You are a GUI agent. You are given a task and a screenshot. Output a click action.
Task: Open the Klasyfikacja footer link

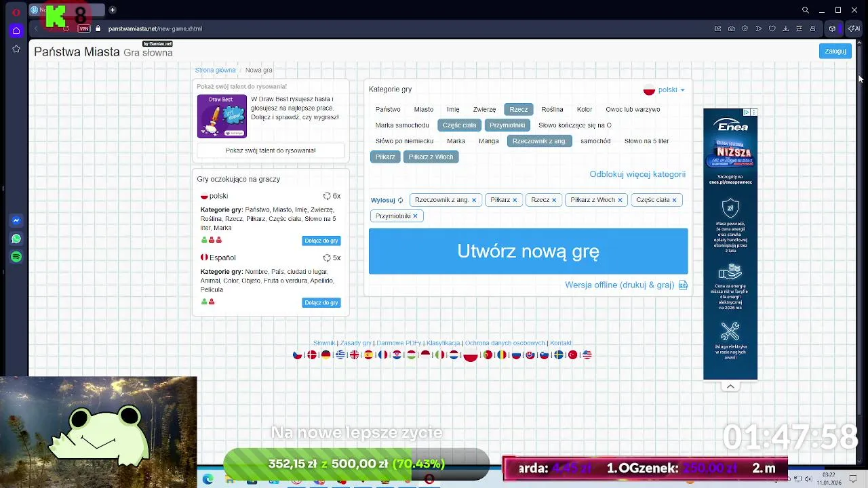(x=443, y=343)
